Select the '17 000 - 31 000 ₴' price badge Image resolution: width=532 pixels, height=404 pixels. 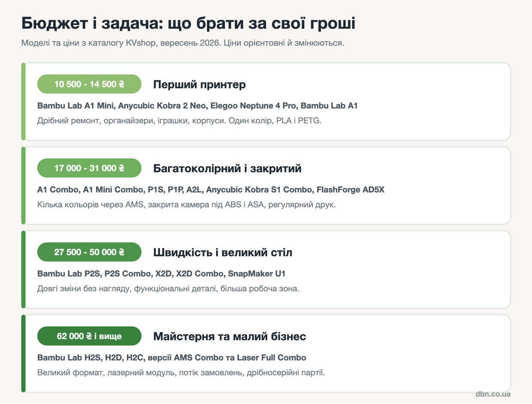[x=89, y=168]
